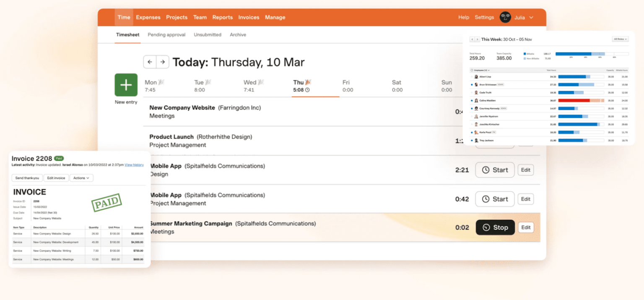Image resolution: width=644 pixels, height=300 pixels.
Task: Enable the dot indicator for Trey Jackson
Action: pos(471,140)
